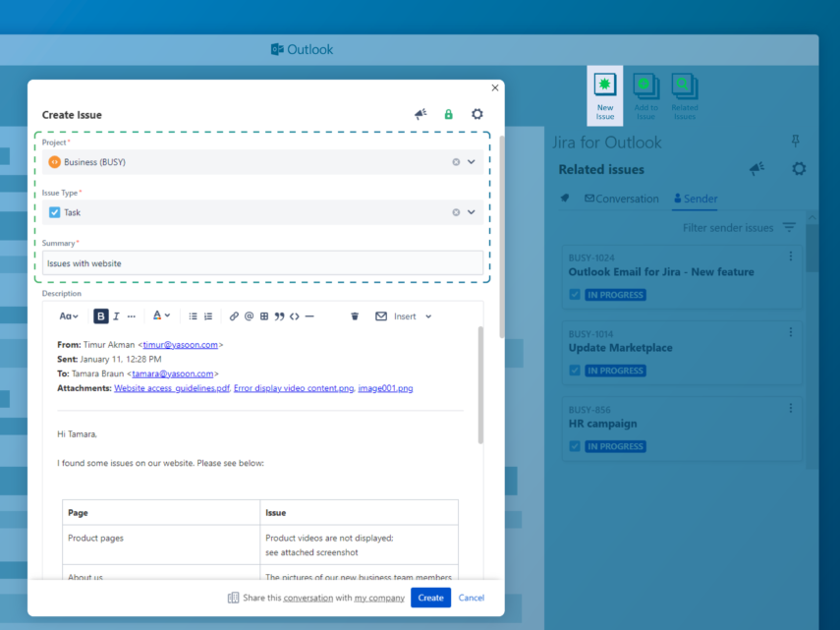This screenshot has height=630, width=840.
Task: Click IN PROGRESS status of BUSY-856
Action: click(615, 447)
